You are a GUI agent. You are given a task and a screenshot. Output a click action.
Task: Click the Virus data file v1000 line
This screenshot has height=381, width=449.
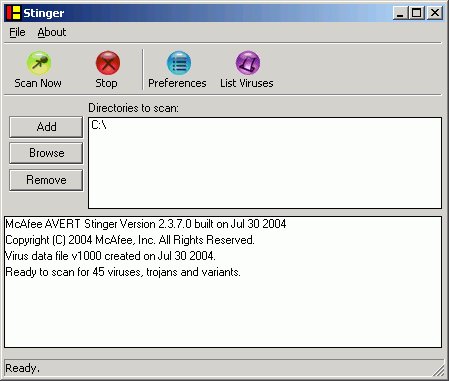pyautogui.click(x=110, y=256)
